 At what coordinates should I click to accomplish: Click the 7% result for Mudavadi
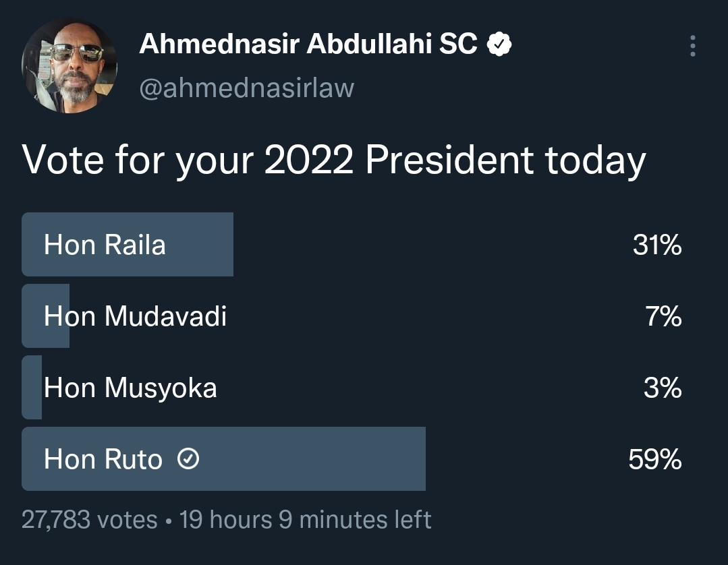pos(663,317)
